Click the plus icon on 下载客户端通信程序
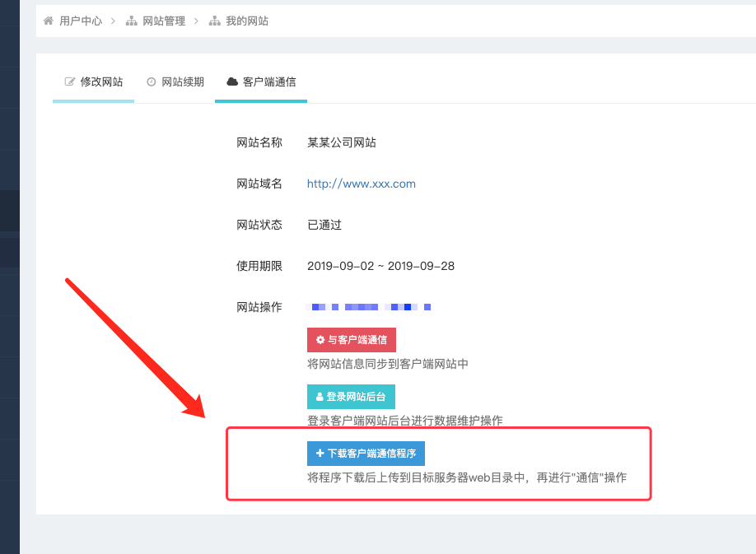Image resolution: width=756 pixels, height=554 pixels. point(320,454)
